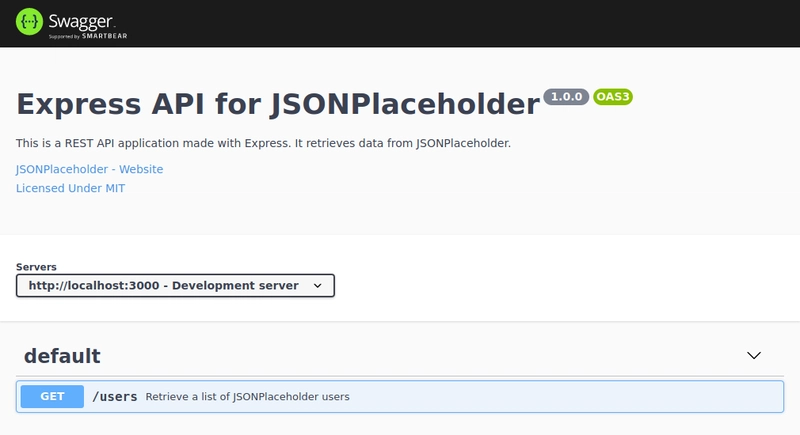Click the Supported by SmartBear text
The image size is (800, 435).
[x=88, y=36]
